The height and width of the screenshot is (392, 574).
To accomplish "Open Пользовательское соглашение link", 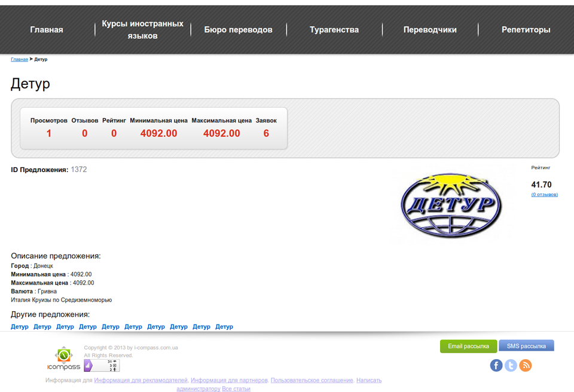I will pos(312,380).
